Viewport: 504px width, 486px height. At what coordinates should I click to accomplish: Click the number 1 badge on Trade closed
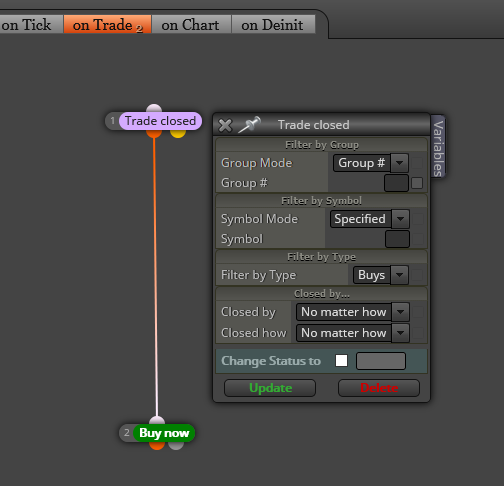tap(113, 121)
